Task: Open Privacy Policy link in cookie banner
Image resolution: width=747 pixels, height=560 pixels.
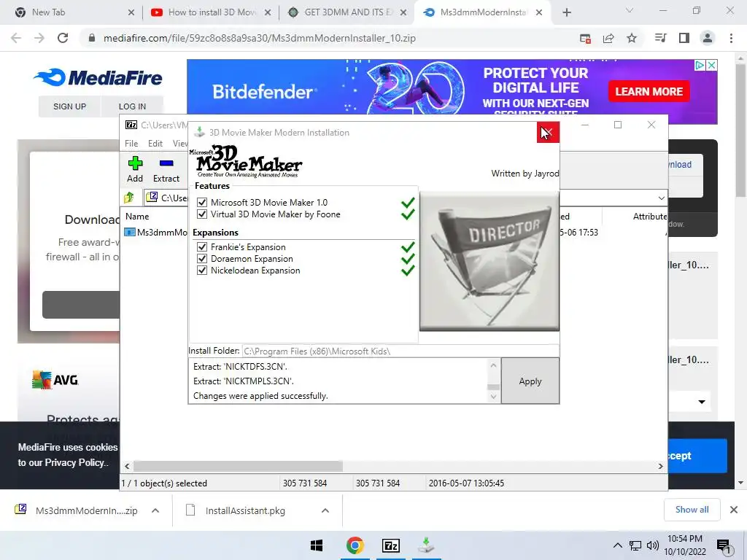Action: coord(76,462)
